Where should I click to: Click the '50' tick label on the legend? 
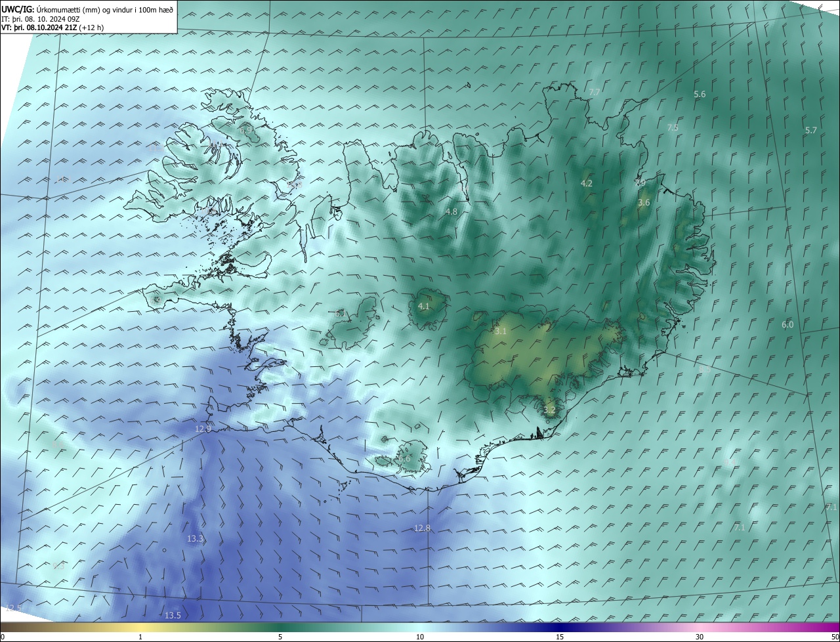[835, 637]
